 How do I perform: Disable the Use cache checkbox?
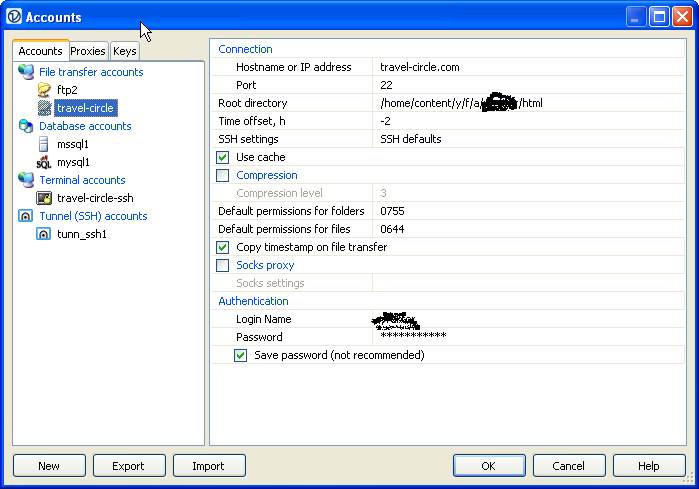pos(223,157)
